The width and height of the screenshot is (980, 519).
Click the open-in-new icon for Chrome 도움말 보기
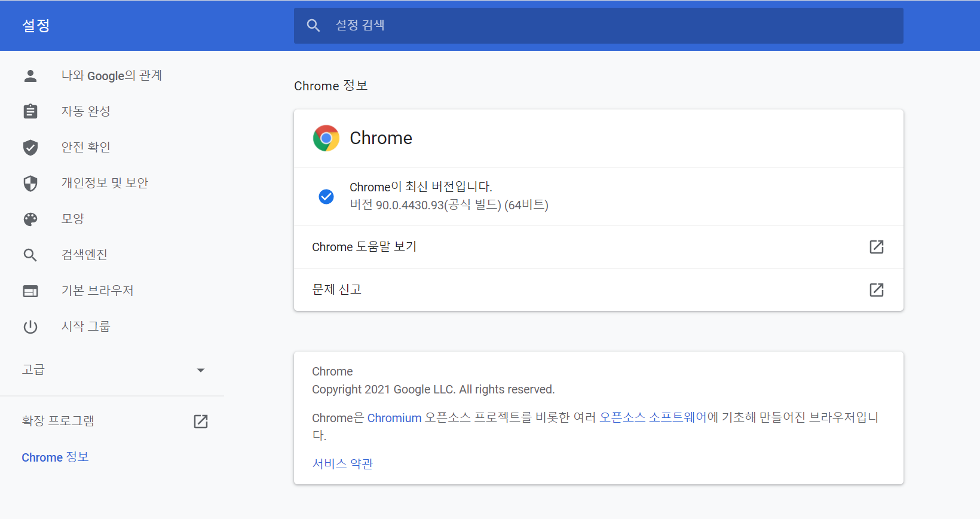click(877, 247)
